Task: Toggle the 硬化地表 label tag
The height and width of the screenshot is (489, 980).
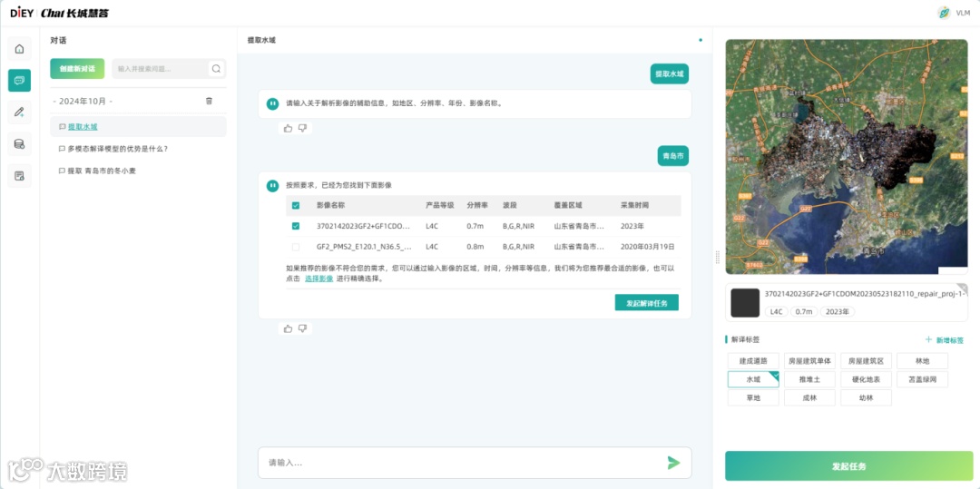Action: [x=866, y=379]
